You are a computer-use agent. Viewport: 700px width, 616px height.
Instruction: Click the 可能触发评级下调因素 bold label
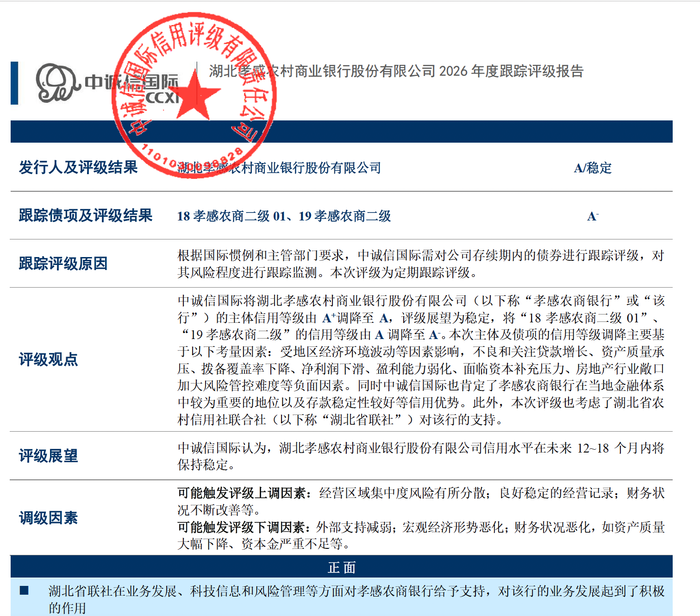click(x=244, y=527)
